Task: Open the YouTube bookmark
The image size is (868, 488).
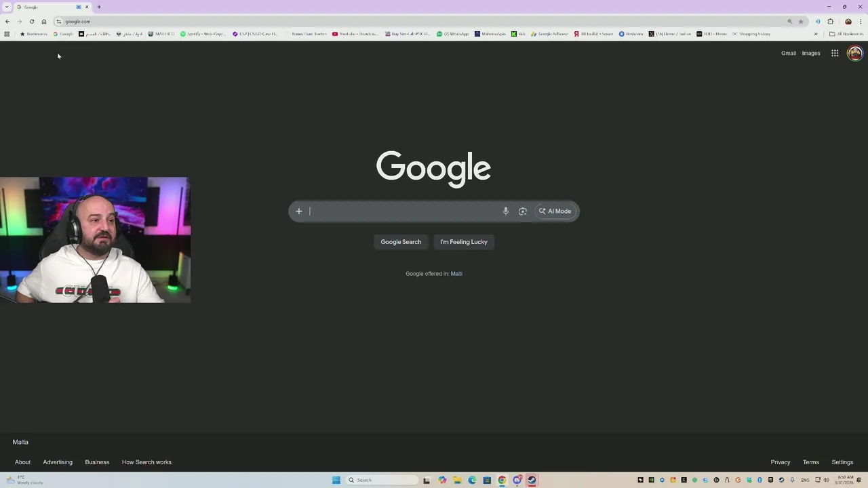Action: [355, 34]
